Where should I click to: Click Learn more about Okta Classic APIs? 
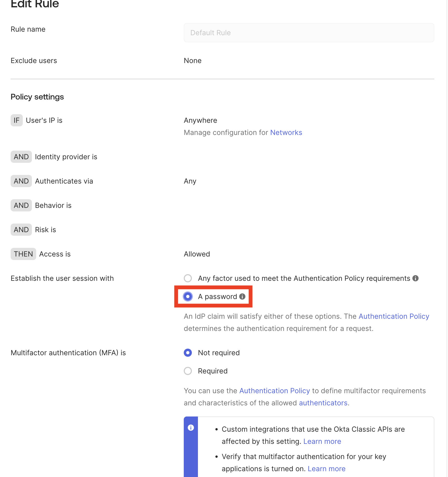coord(322,441)
